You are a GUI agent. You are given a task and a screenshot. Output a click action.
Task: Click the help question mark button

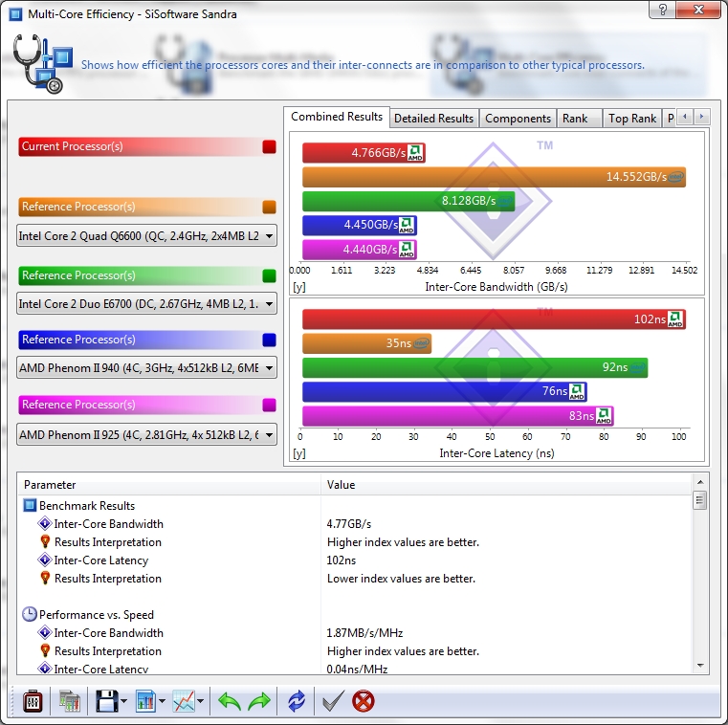(x=663, y=10)
